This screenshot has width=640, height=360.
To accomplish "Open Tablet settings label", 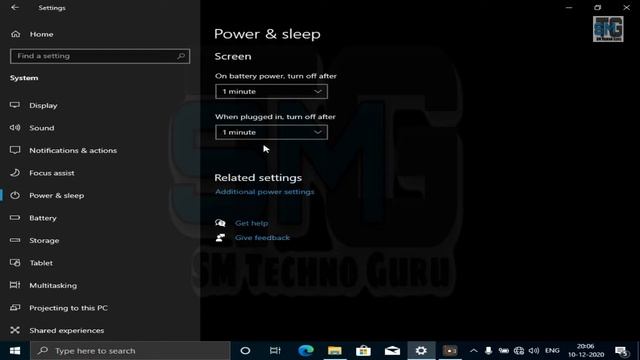I will (41, 263).
